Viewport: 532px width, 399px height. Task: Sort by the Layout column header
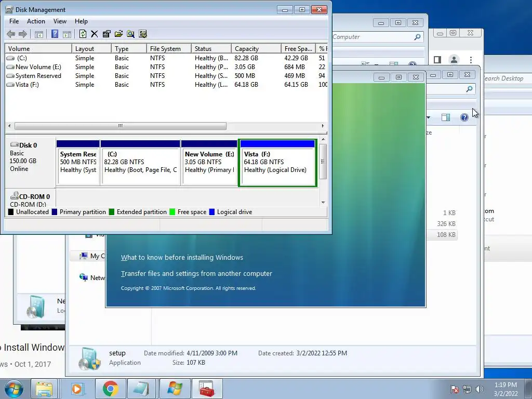[x=91, y=48]
